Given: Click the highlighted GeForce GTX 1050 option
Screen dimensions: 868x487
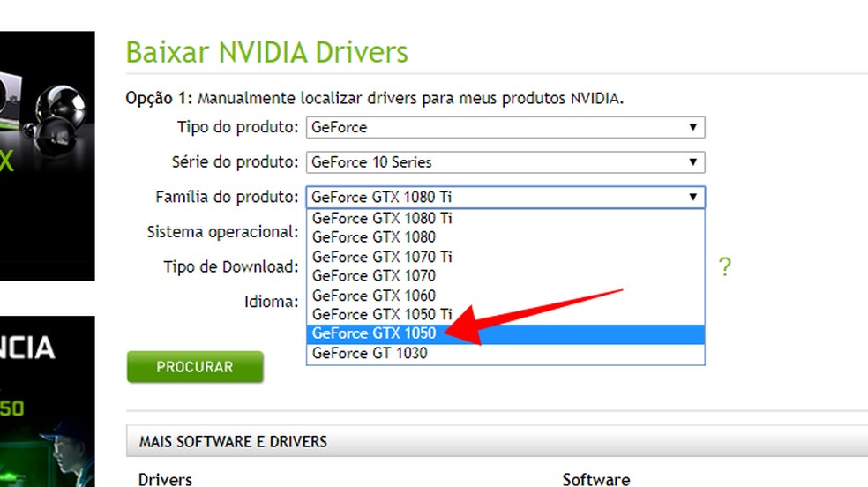Looking at the screenshot, I should 373,334.
